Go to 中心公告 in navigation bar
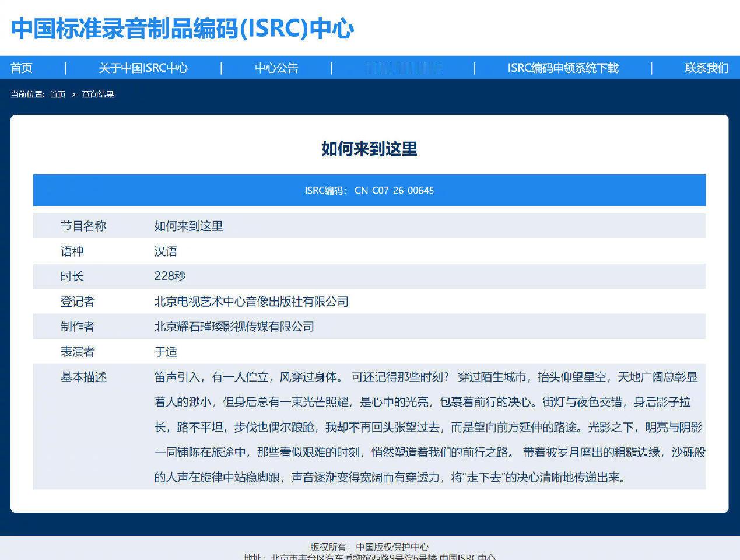 [x=276, y=68]
